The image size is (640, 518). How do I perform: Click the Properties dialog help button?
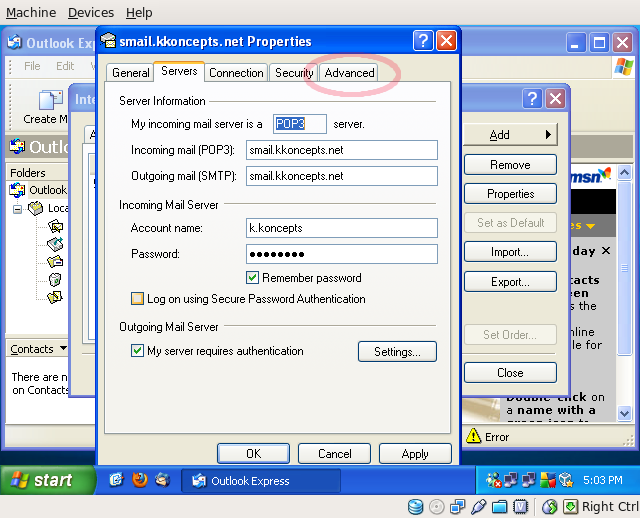click(423, 41)
